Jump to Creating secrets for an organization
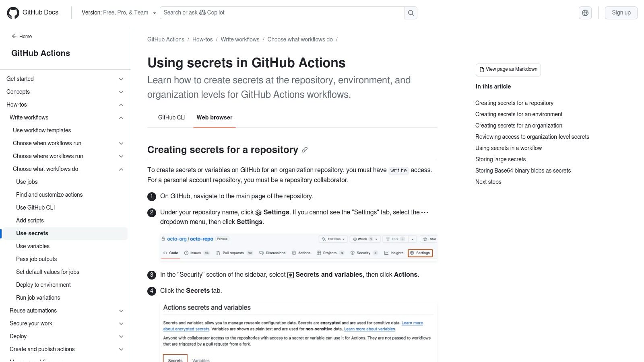This screenshot has width=644, height=362. tap(519, 125)
